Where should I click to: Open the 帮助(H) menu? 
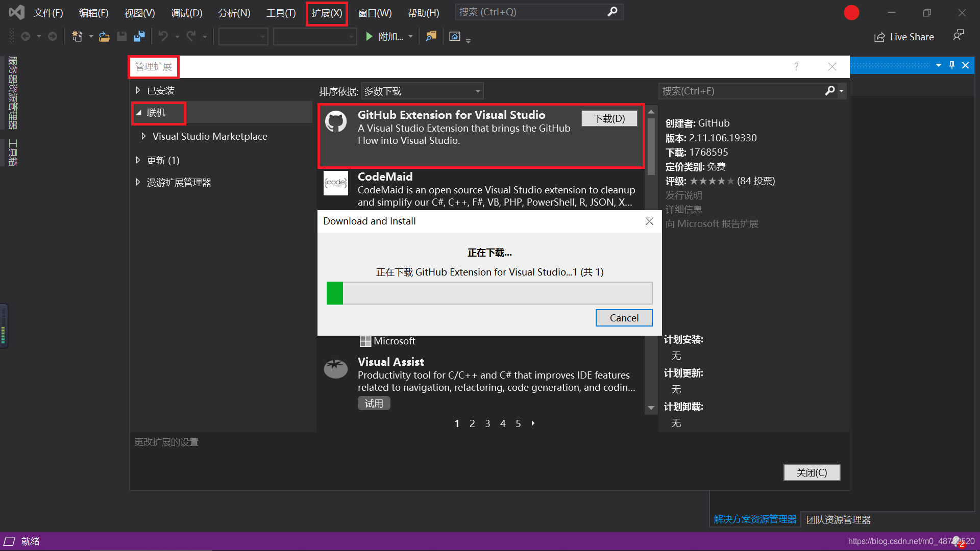(423, 13)
